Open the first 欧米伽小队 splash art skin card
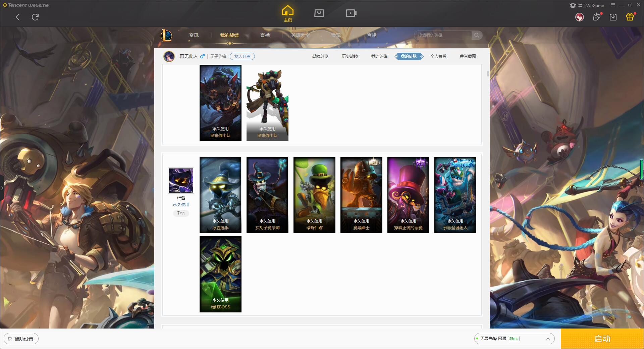This screenshot has width=644, height=349. [x=220, y=103]
